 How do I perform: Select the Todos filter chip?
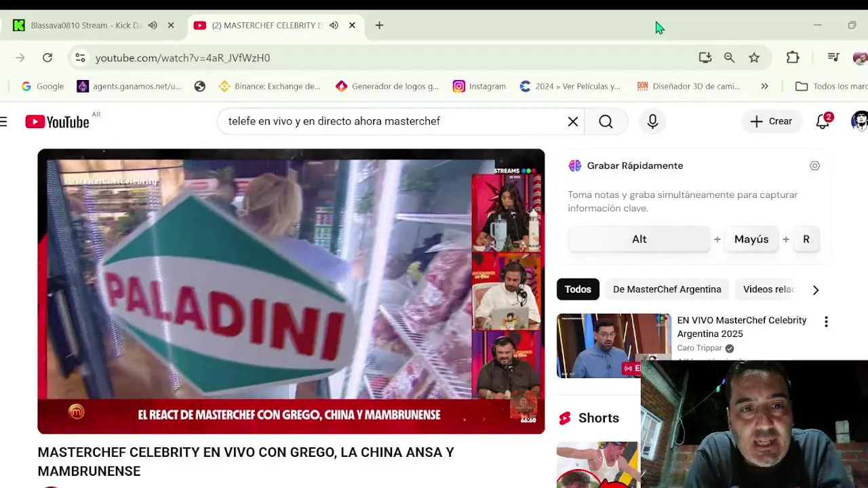pyautogui.click(x=578, y=289)
